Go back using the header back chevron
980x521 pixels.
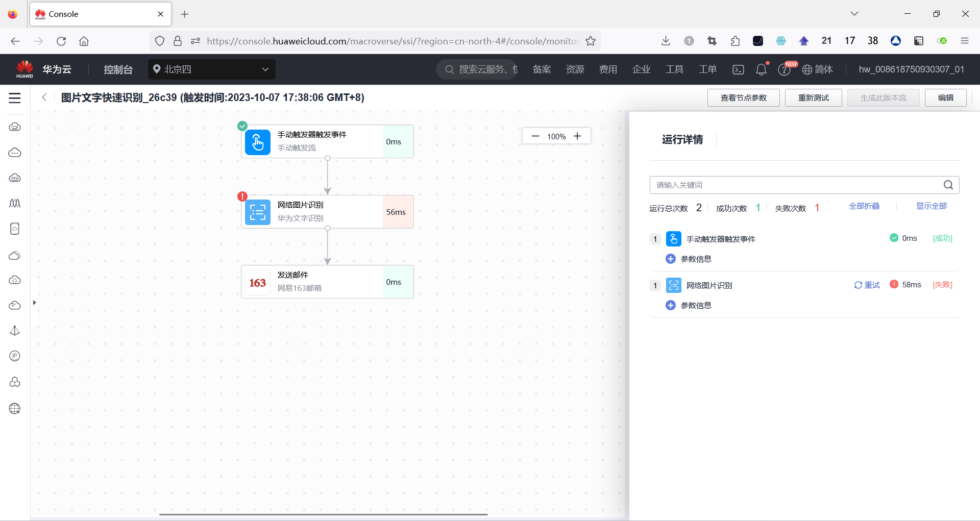point(44,97)
